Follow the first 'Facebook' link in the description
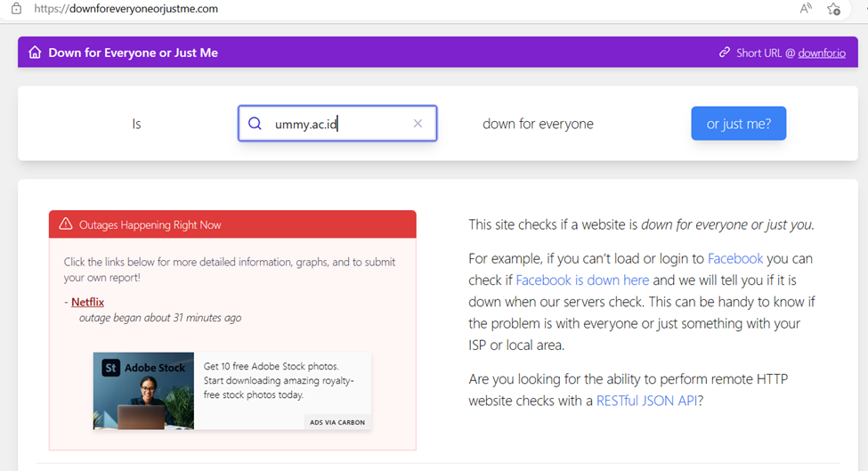The width and height of the screenshot is (868, 471). [x=734, y=258]
